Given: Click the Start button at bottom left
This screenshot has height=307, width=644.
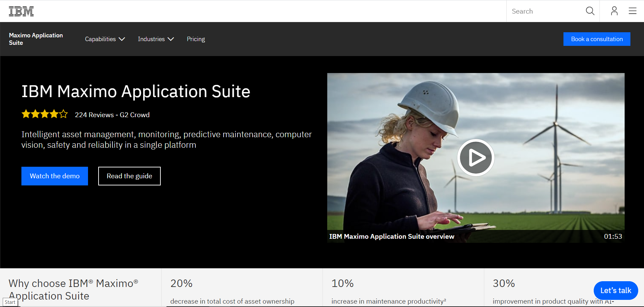Looking at the screenshot, I should (10, 302).
